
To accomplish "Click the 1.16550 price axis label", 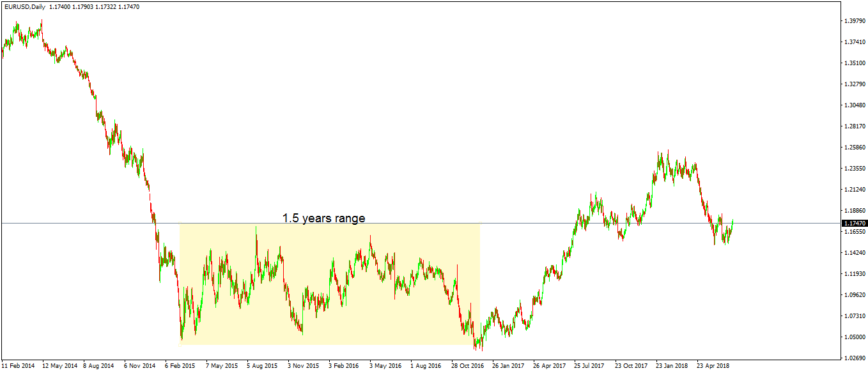I will [855, 232].
